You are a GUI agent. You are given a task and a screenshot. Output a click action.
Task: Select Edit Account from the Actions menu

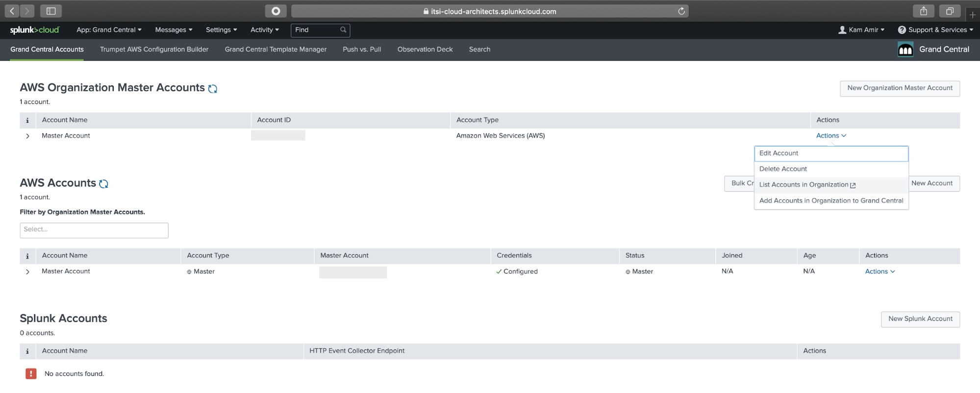(831, 153)
